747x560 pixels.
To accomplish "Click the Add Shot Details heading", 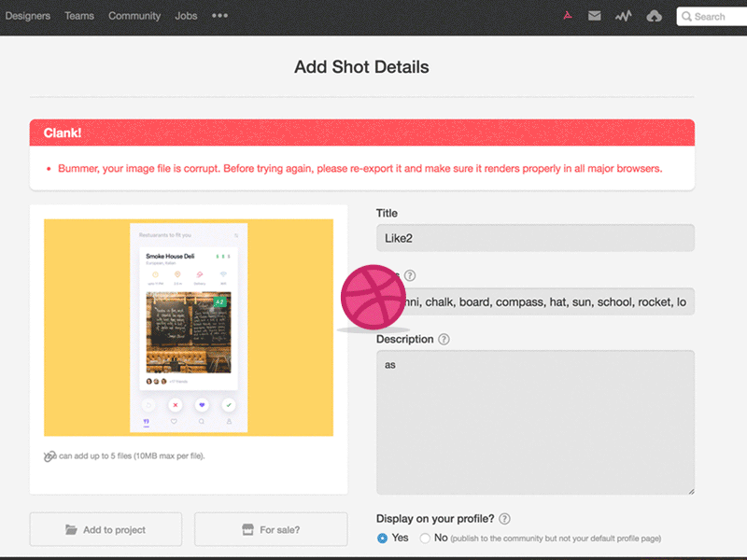I will [x=361, y=66].
